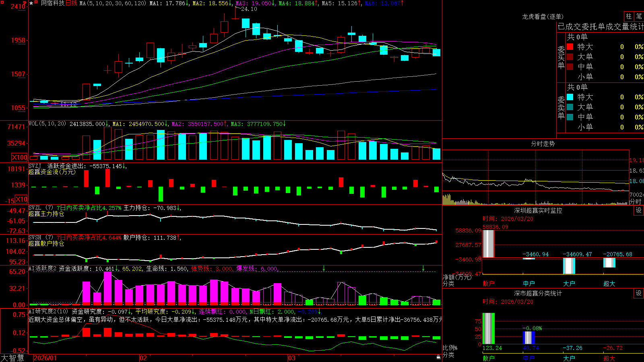This screenshot has height=362, width=644.
Task: Jump to the 03 month marker
Action: 291,358
